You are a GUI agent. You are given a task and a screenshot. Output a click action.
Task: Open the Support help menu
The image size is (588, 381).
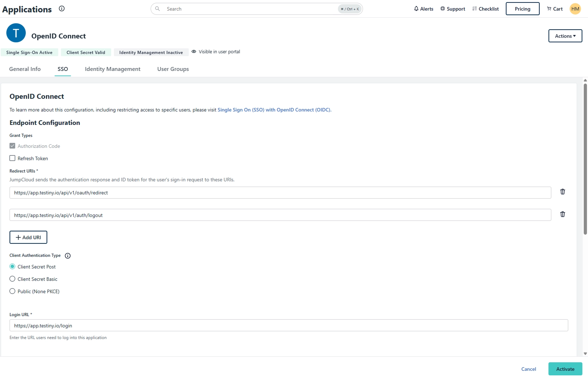point(453,9)
